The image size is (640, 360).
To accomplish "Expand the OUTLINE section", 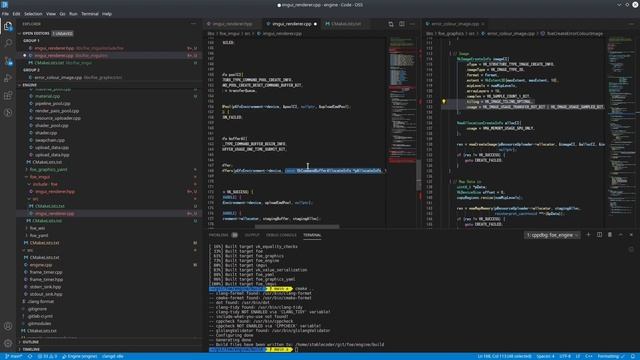I will click(x=31, y=342).
